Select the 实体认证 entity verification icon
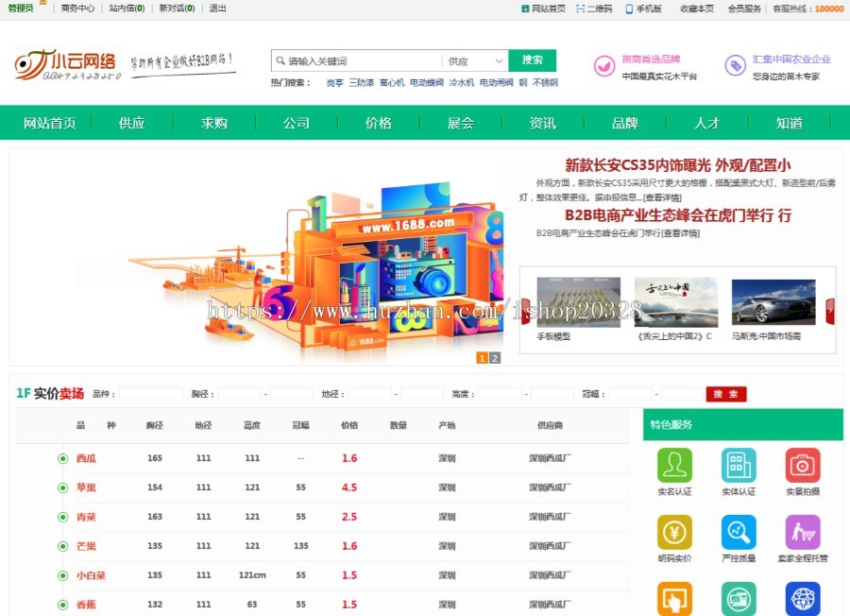Screen dimensions: 850x616 click(739, 465)
